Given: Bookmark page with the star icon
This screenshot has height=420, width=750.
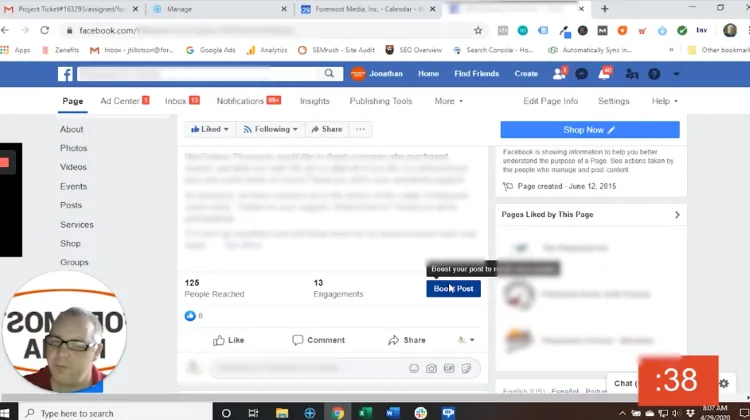Looking at the screenshot, I should (x=478, y=31).
